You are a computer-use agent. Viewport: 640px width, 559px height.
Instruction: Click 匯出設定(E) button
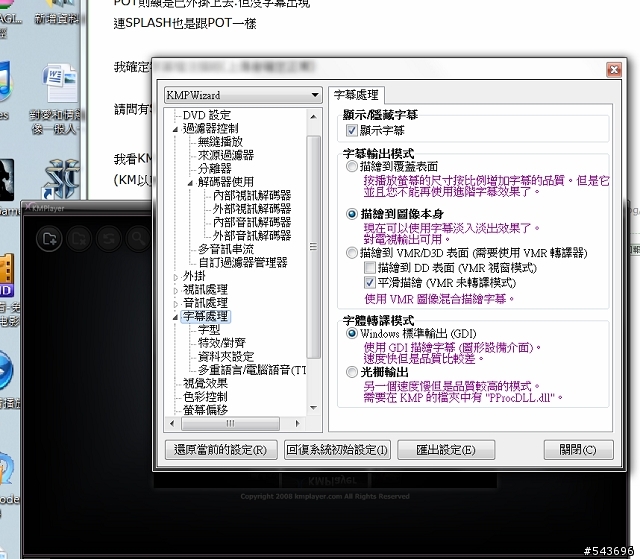tap(446, 450)
